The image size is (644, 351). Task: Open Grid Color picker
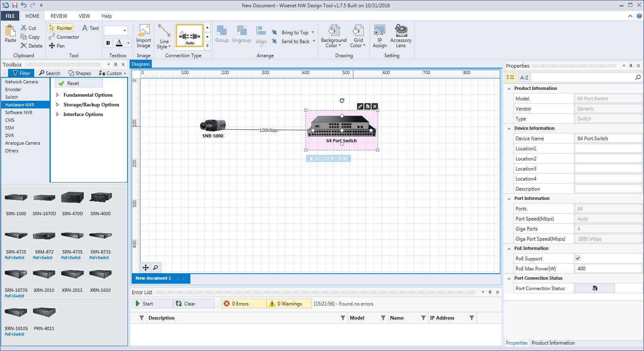358,36
